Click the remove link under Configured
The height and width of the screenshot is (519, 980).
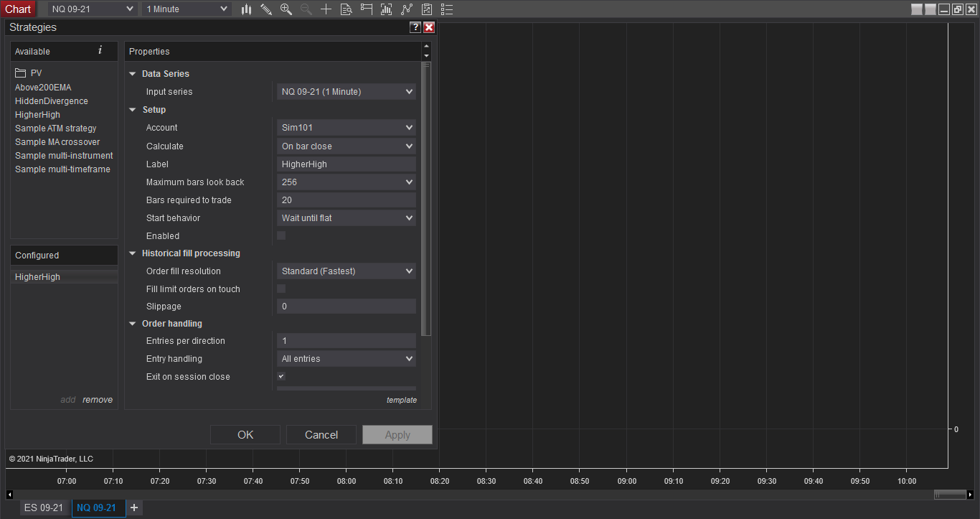[98, 400]
